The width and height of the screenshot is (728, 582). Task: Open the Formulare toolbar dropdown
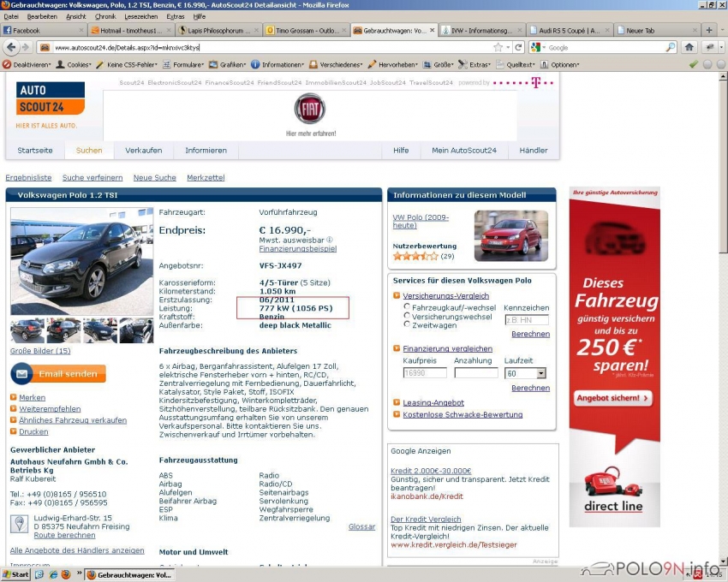[x=183, y=64]
